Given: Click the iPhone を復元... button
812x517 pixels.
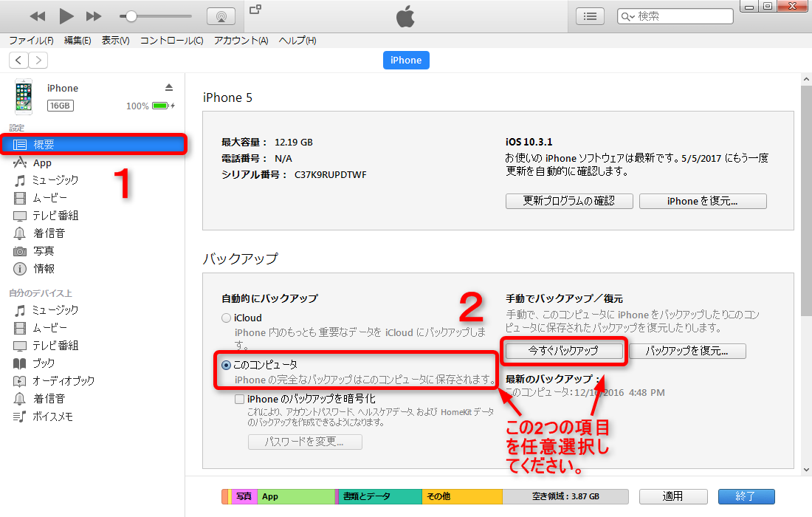Looking at the screenshot, I should pyautogui.click(x=703, y=201).
